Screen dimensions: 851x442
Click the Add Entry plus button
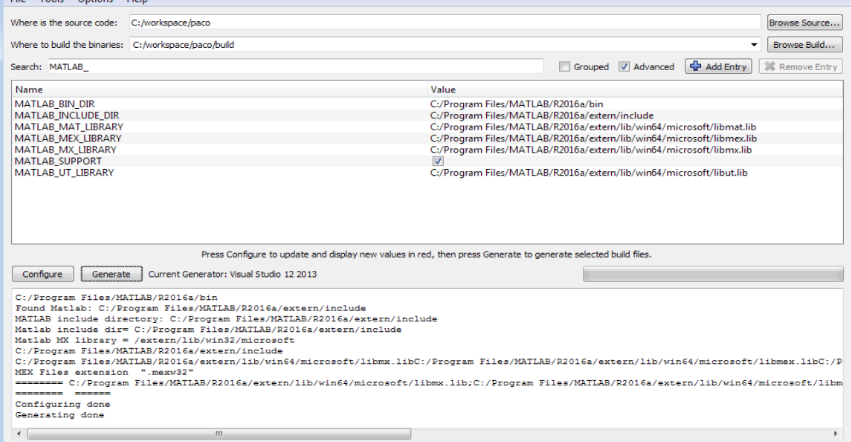[718, 66]
